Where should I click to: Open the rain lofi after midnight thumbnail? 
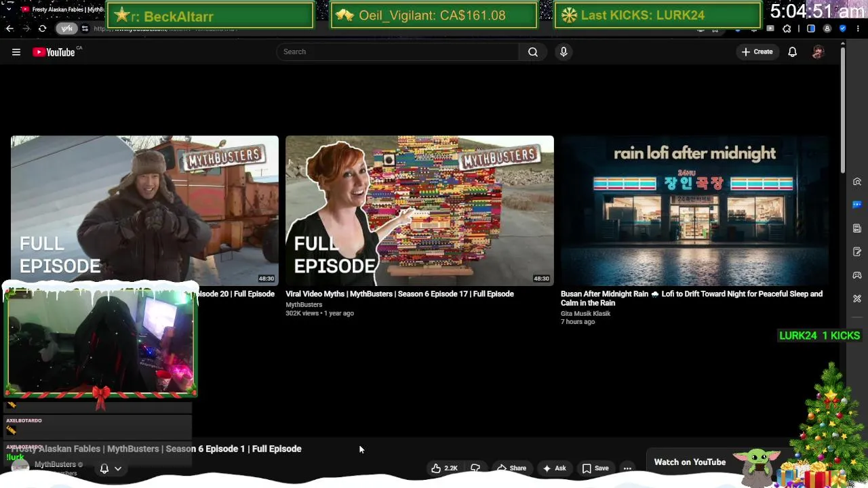(694, 211)
